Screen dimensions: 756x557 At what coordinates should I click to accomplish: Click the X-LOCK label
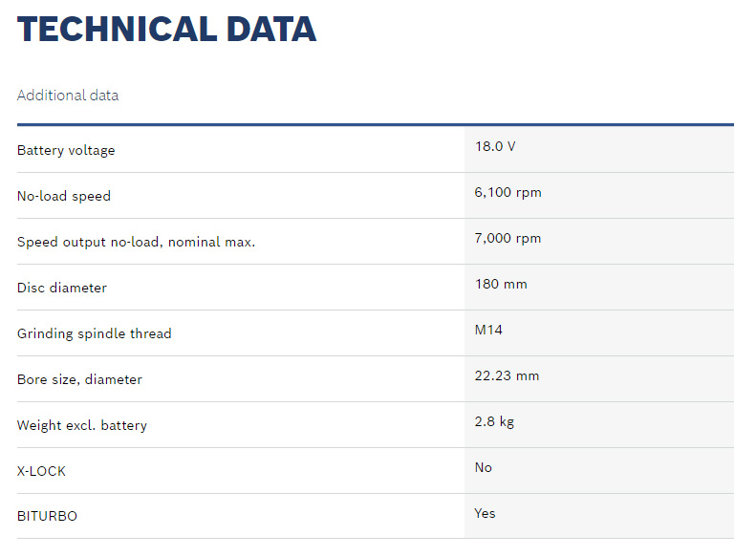click(x=42, y=471)
